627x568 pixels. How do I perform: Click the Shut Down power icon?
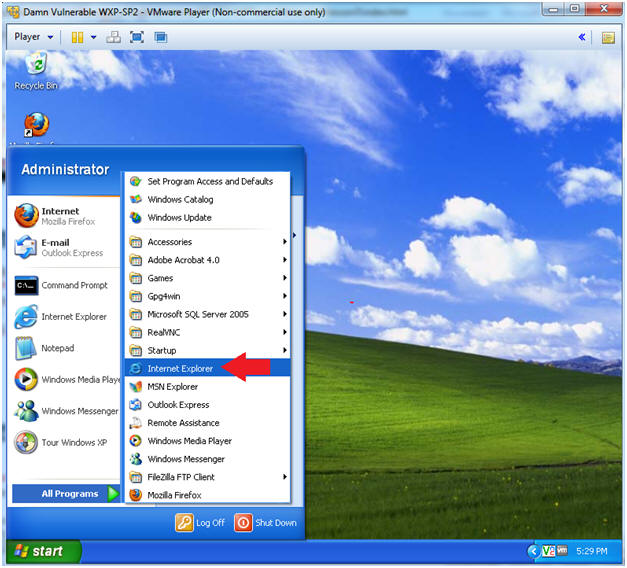click(x=243, y=523)
